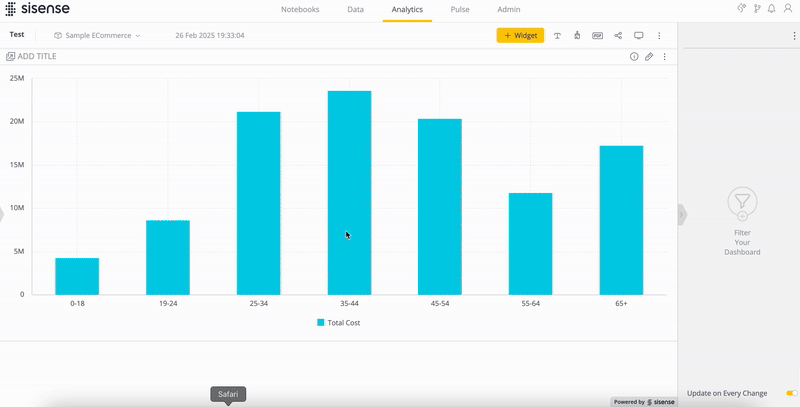Open the user profile icon
The image size is (800, 407).
click(x=787, y=9)
